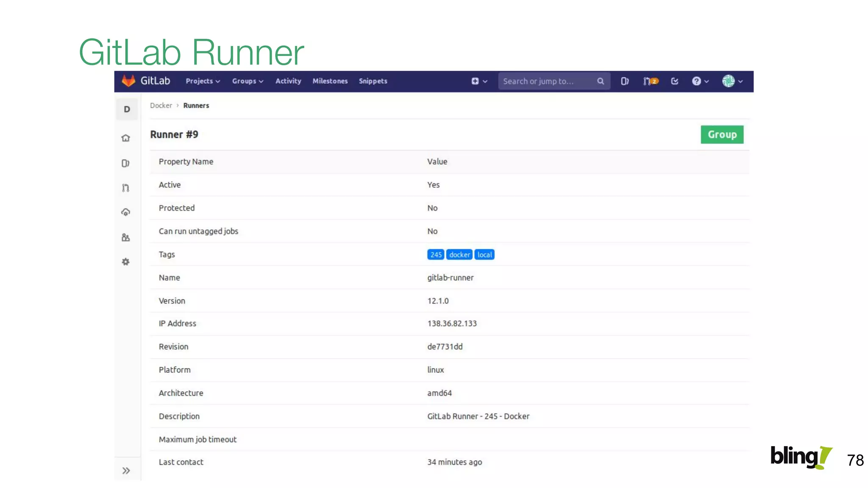Open the Projects dropdown menu
The width and height of the screenshot is (868, 488).
(203, 81)
